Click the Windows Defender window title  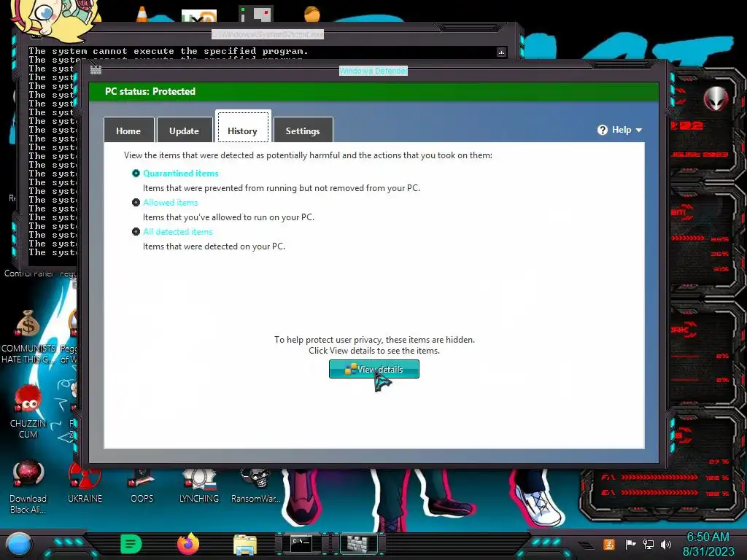(x=373, y=71)
